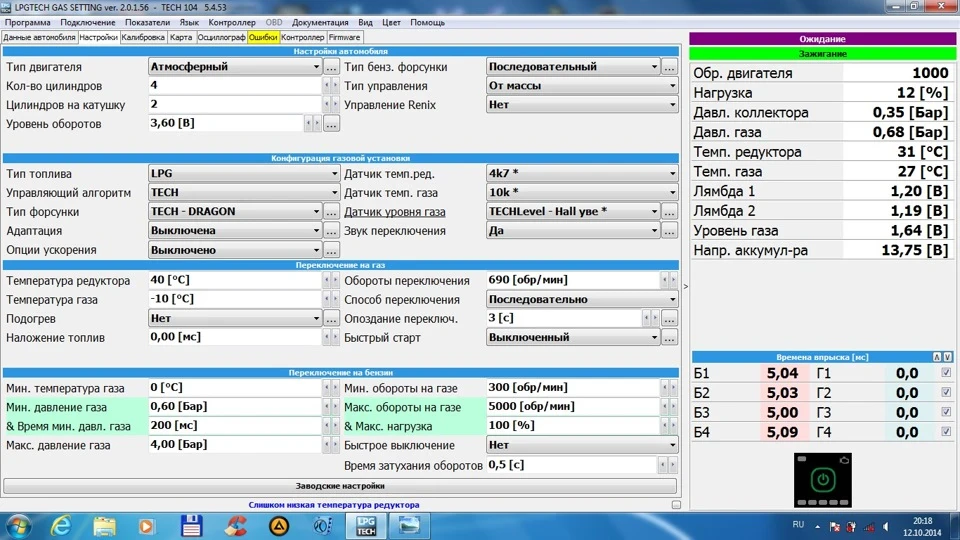Open the ellipsis button next to Подогрев

[331, 318]
